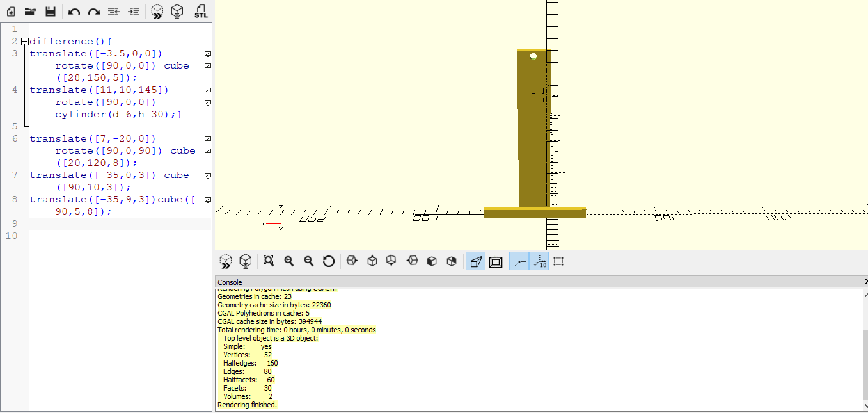Image resolution: width=868 pixels, height=413 pixels.
Task: Preview the model from viewport toolbar
Action: coord(226,261)
